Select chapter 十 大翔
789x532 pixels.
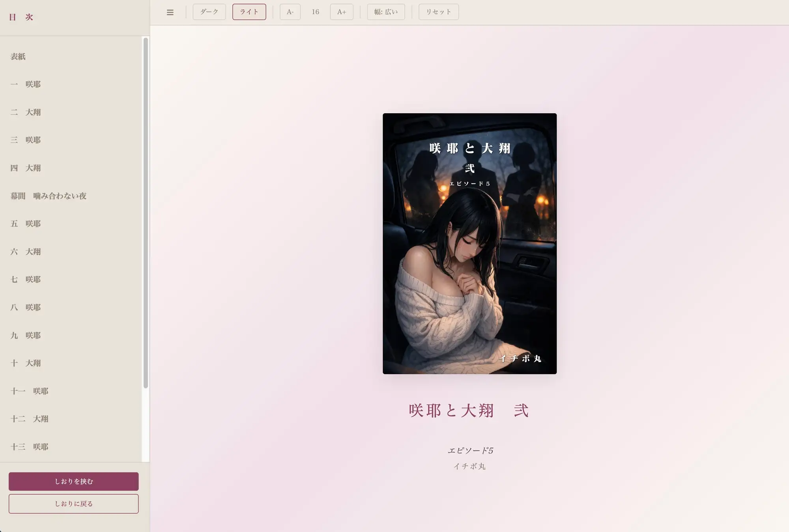click(26, 363)
